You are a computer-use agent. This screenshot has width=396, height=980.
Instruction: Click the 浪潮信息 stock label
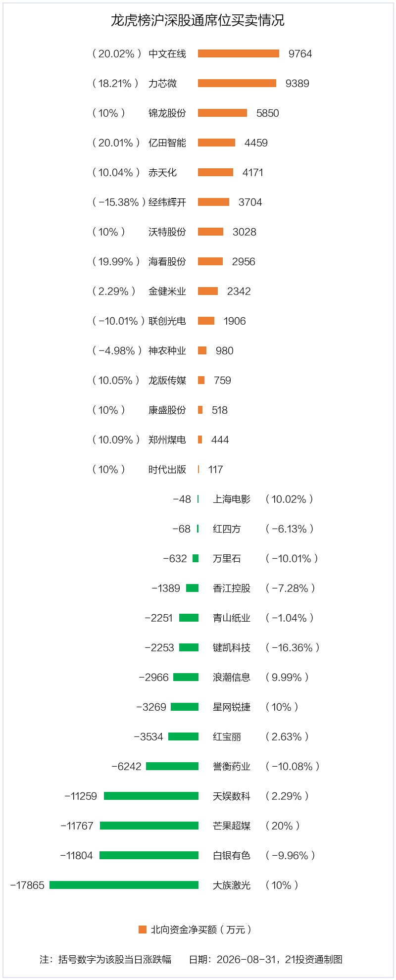point(232,677)
